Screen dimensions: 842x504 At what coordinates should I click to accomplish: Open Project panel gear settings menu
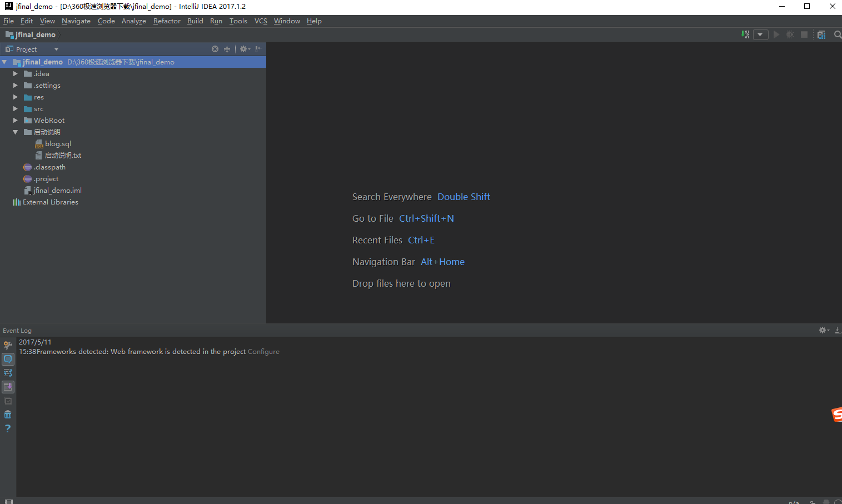pyautogui.click(x=245, y=49)
